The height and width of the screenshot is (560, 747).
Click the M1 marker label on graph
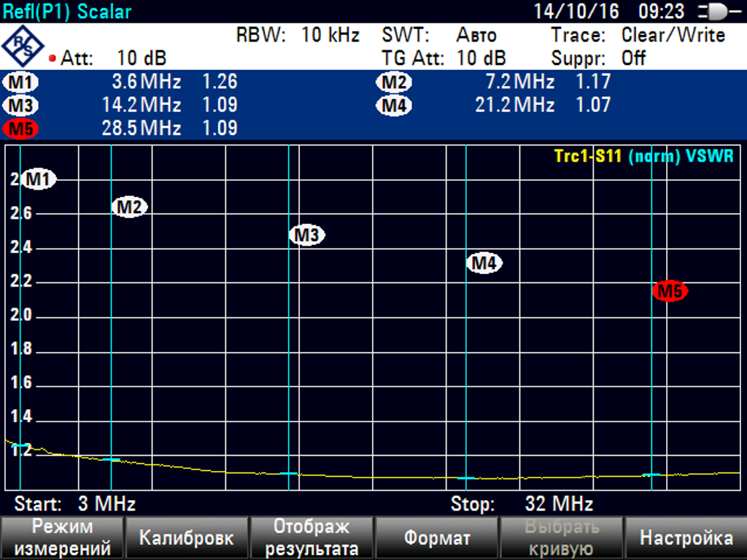pyautogui.click(x=39, y=179)
